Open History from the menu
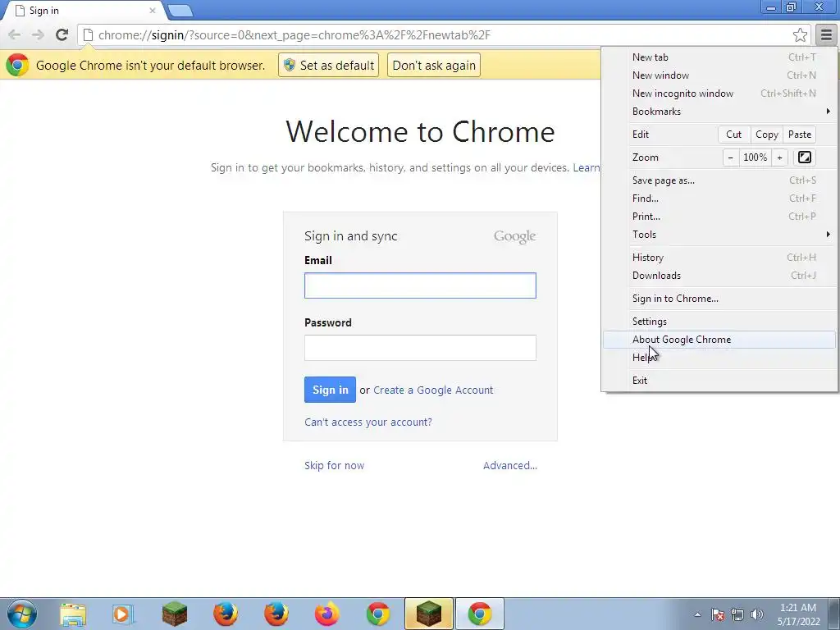This screenshot has height=630, width=840. (719, 258)
